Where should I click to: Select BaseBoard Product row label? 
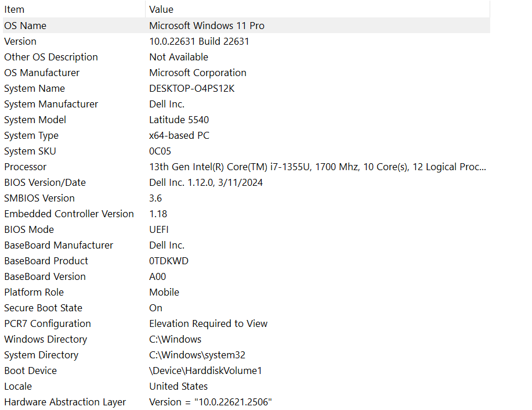(46, 261)
